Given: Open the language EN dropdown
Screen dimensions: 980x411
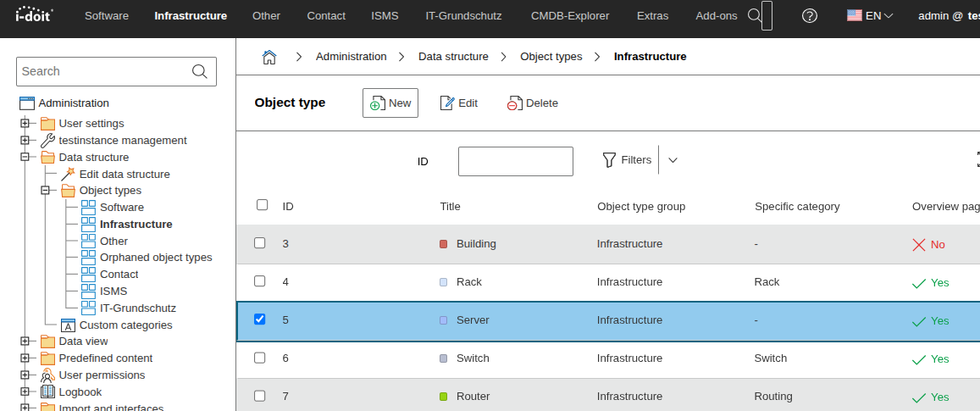Looking at the screenshot, I should pyautogui.click(x=870, y=15).
